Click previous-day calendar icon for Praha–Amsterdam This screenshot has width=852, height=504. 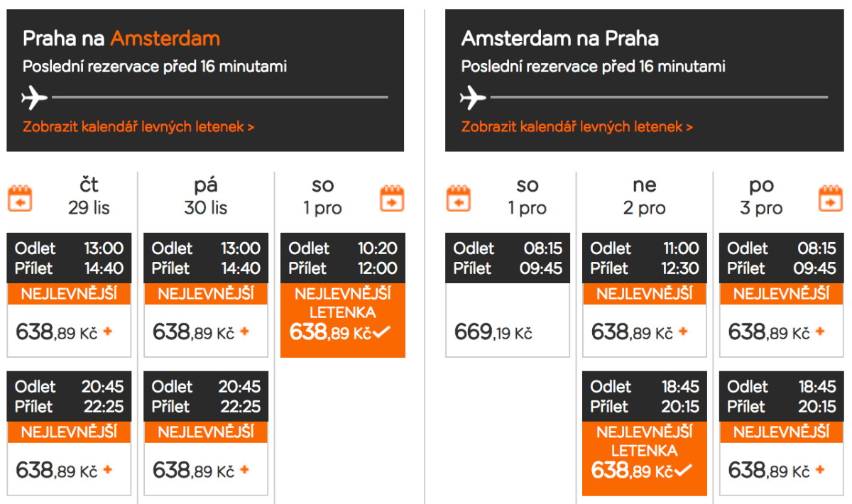click(20, 198)
